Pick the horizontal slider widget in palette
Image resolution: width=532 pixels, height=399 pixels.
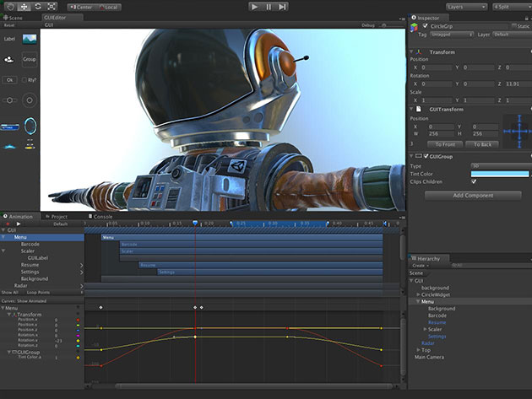(9, 100)
